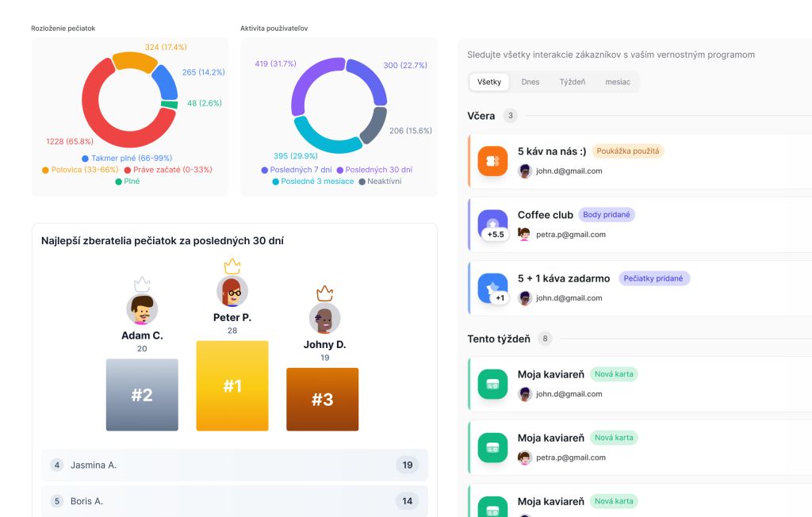Click the purple Coffee club points icon
This screenshot has height=517, width=812.
point(492,224)
